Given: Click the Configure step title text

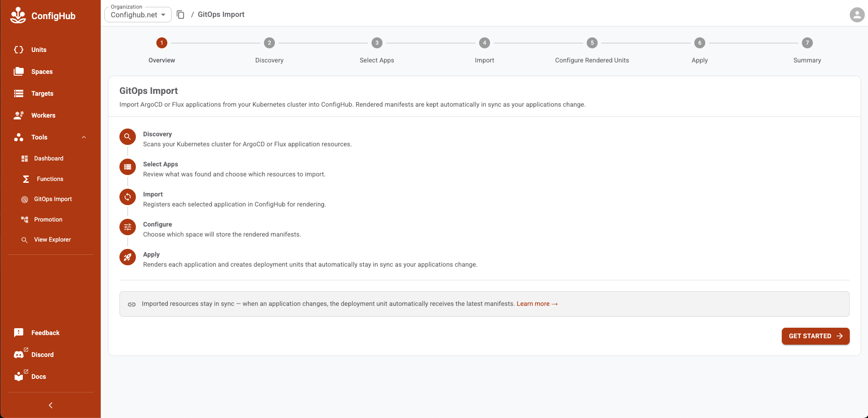Looking at the screenshot, I should pos(157,224).
